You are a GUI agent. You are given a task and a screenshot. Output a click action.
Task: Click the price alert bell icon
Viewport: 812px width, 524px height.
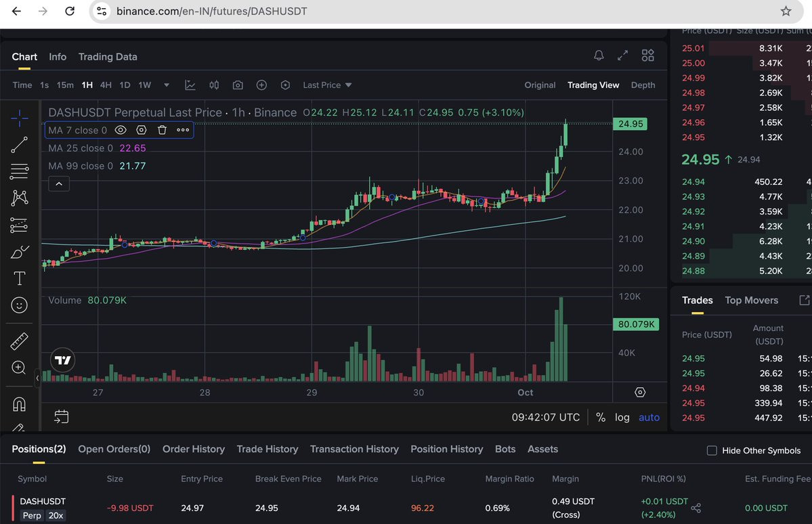coord(599,56)
